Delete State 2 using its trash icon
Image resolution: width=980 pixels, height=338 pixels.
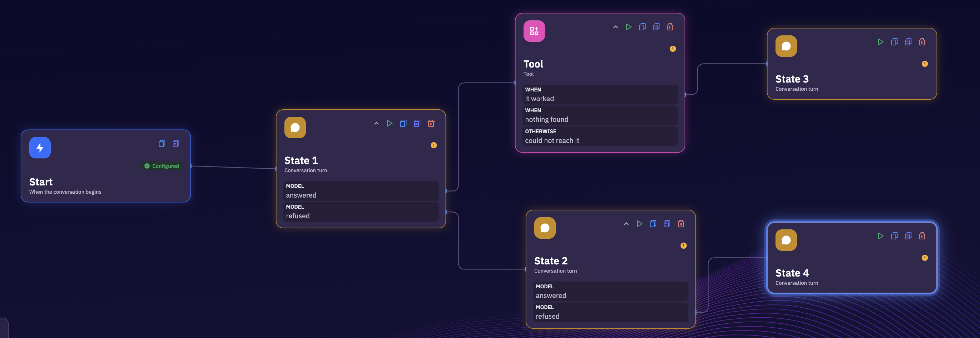tap(681, 224)
